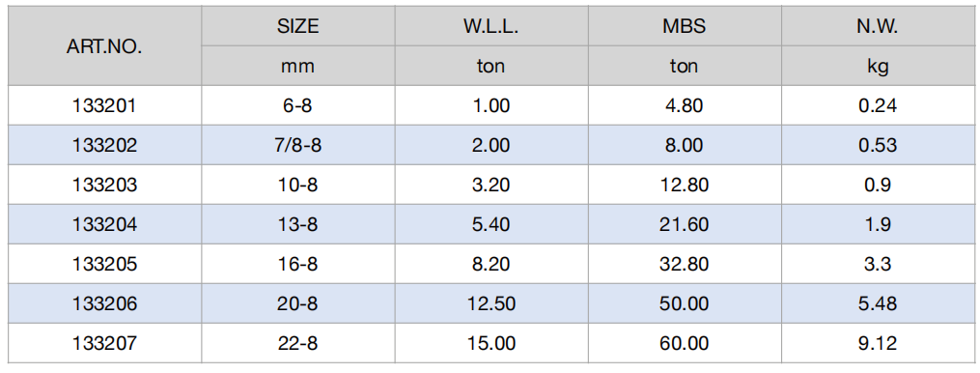The height and width of the screenshot is (373, 980).
Task: Select the MBS column header
Action: coord(685,26)
